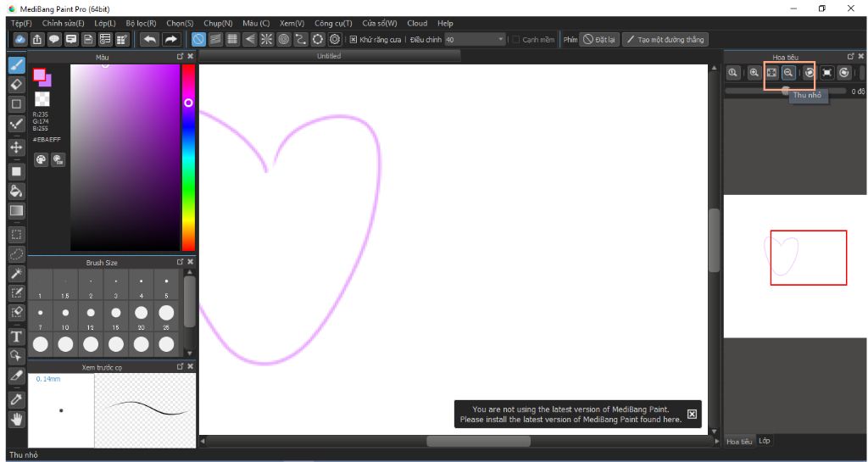Click the Undo arrow in the toolbar
The image size is (868, 462).
pos(150,39)
